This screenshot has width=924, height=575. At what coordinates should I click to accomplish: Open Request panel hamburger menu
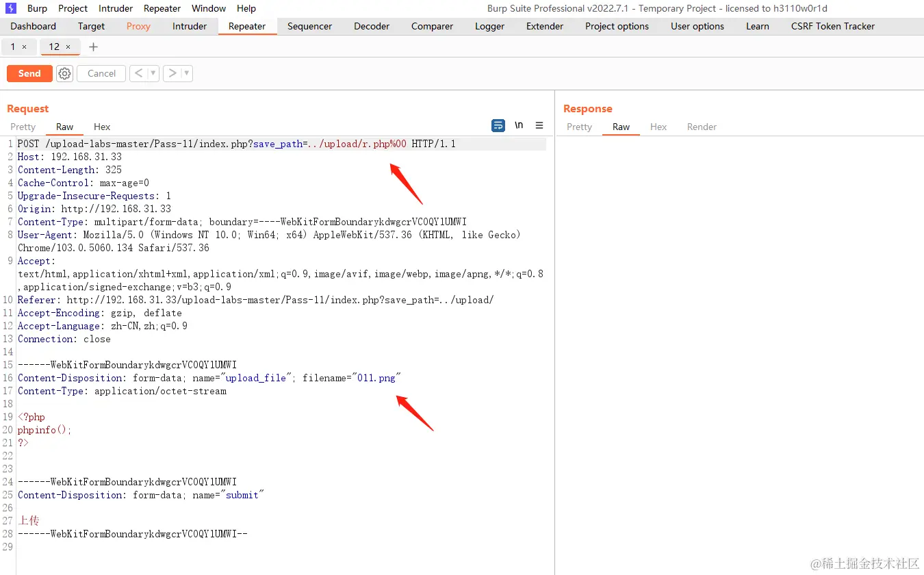pyautogui.click(x=539, y=125)
